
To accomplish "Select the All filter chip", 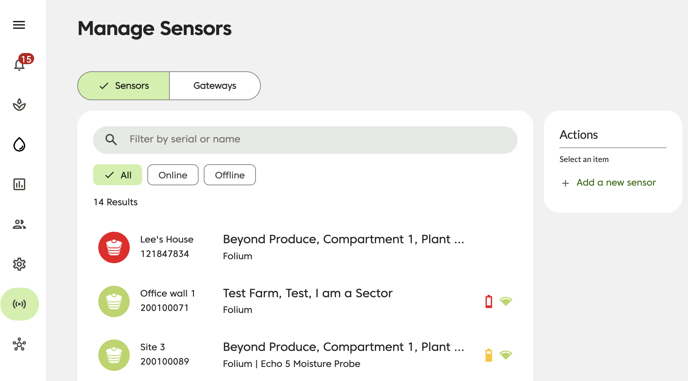I will [117, 175].
